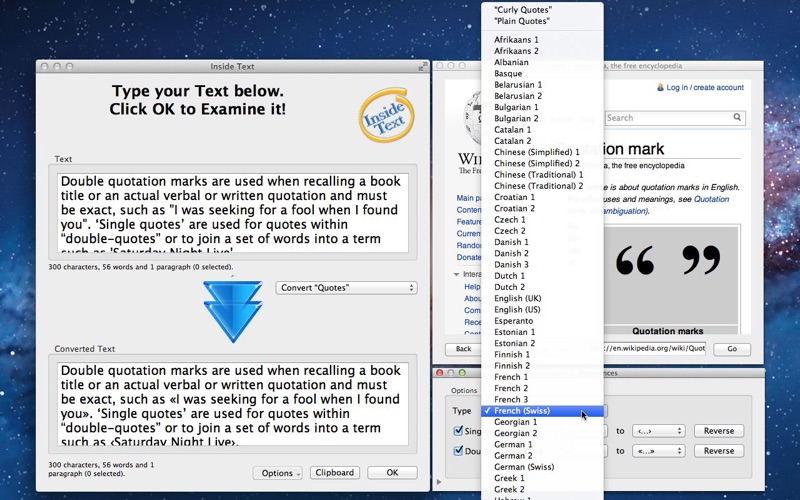Screen dimensions: 800x500
Task: Click into the Text input area
Action: [x=234, y=213]
